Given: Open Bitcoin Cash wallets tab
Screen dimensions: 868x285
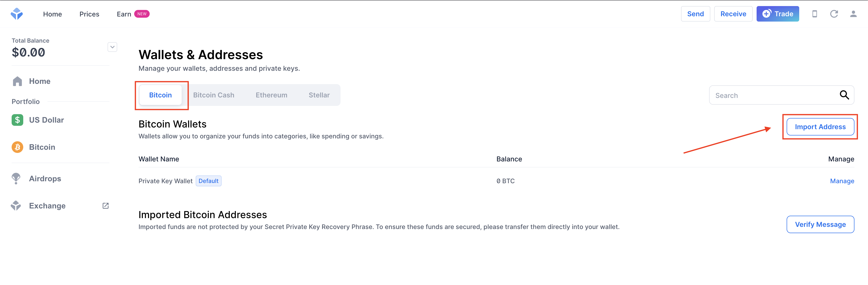Looking at the screenshot, I should click(x=214, y=95).
